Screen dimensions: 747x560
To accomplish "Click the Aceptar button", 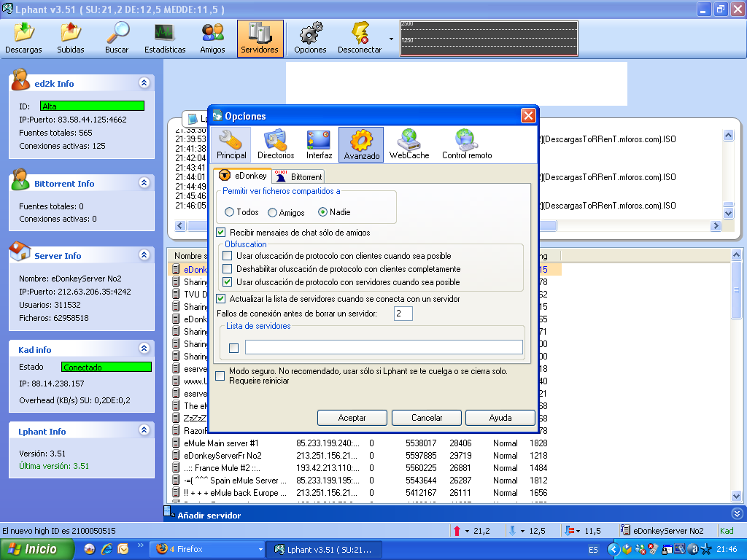I will click(352, 418).
